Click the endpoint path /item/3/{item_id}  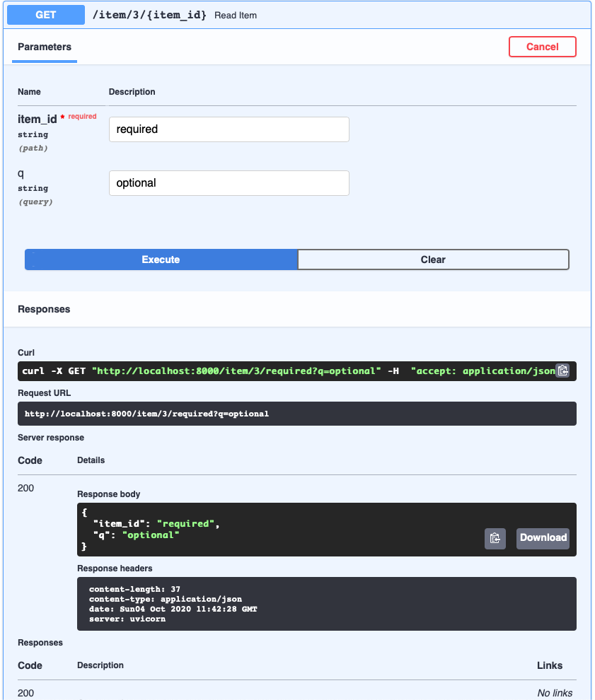(x=149, y=15)
